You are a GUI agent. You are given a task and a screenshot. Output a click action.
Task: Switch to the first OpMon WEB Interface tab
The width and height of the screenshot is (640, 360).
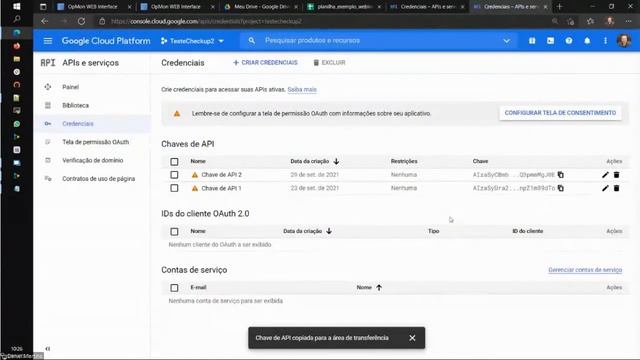[x=93, y=7]
